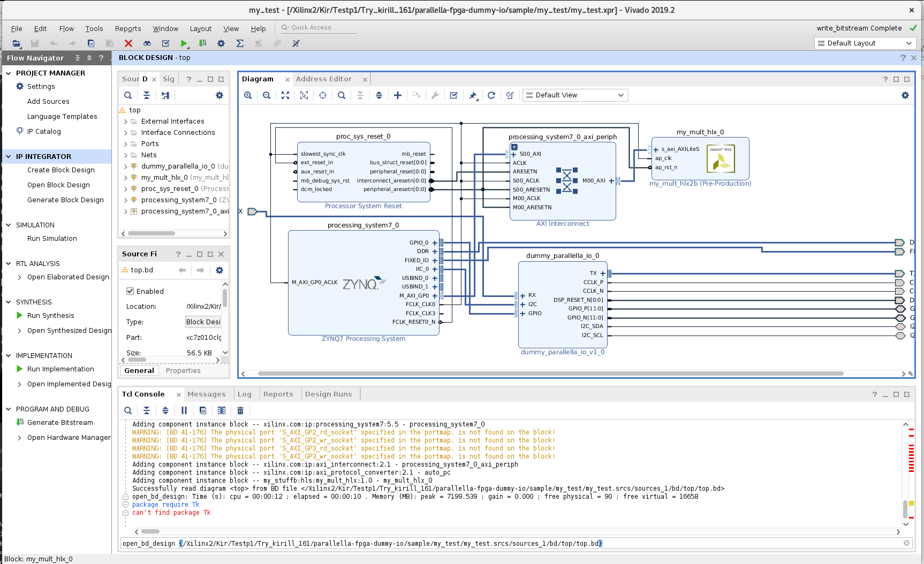The image size is (924, 564).
Task: Open IP Catalog
Action: pyautogui.click(x=44, y=132)
